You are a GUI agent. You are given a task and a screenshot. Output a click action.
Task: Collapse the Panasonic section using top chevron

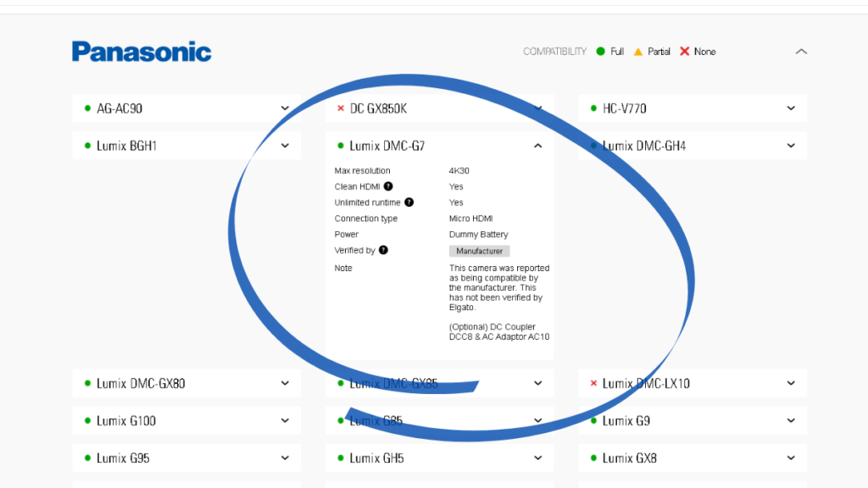801,52
